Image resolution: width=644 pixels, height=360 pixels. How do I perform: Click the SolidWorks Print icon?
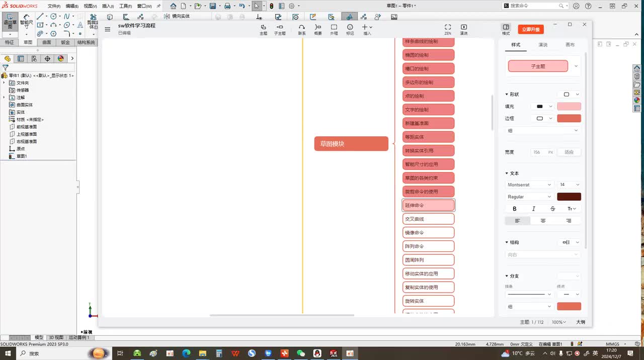(x=227, y=6)
